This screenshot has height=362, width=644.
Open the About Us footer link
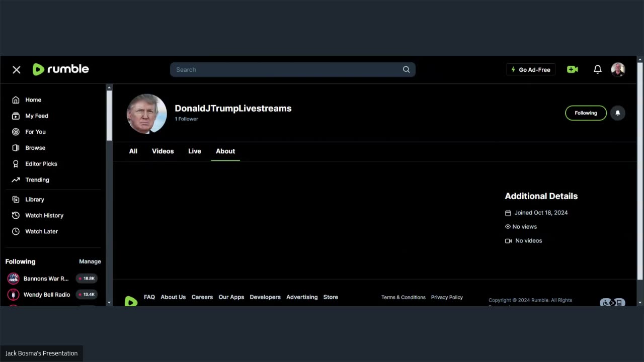tap(173, 297)
